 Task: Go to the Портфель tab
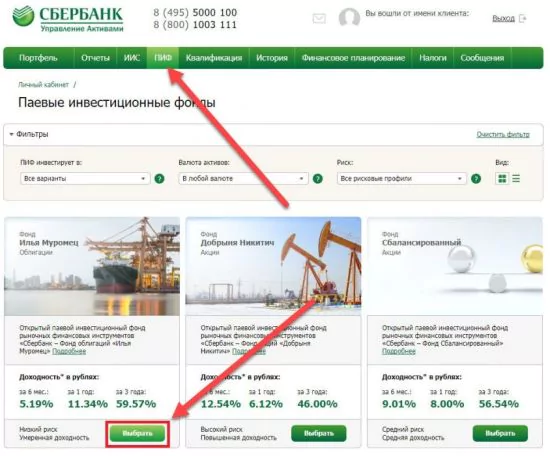[38, 58]
